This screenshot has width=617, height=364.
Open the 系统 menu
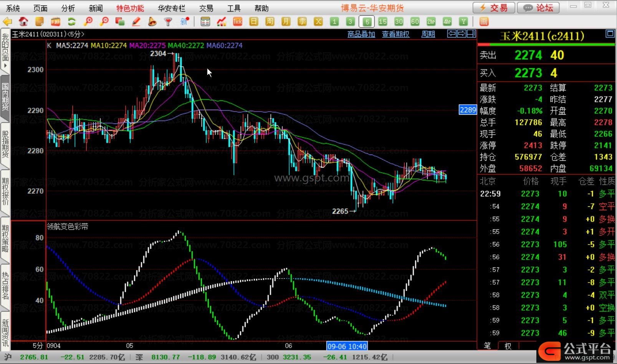coord(13,8)
